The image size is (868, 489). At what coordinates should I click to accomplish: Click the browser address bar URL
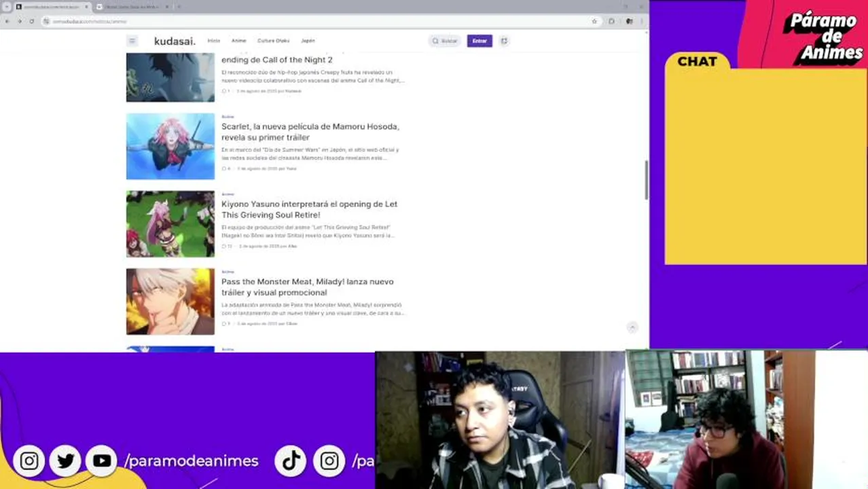click(90, 21)
